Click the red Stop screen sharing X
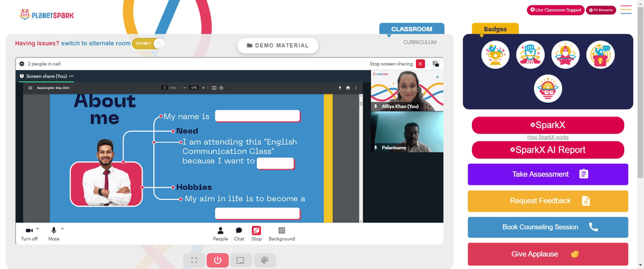The height and width of the screenshot is (269, 644). (x=420, y=64)
